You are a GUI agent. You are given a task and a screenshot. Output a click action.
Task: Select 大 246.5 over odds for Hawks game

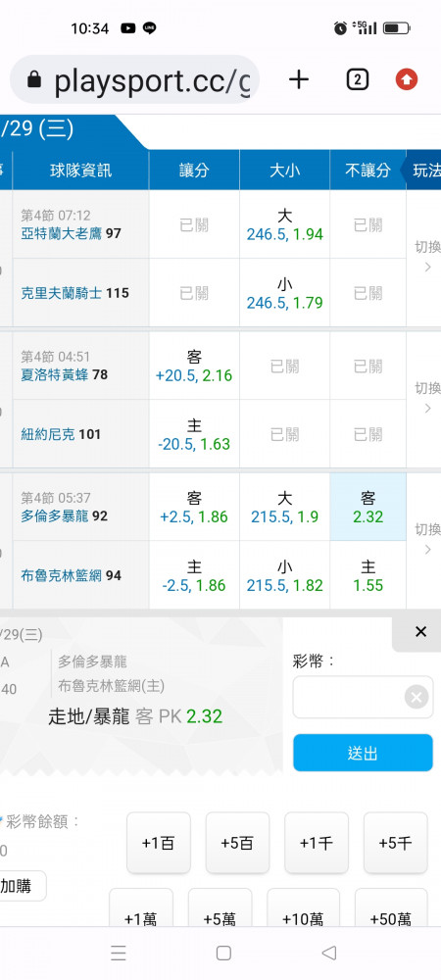coord(285,224)
